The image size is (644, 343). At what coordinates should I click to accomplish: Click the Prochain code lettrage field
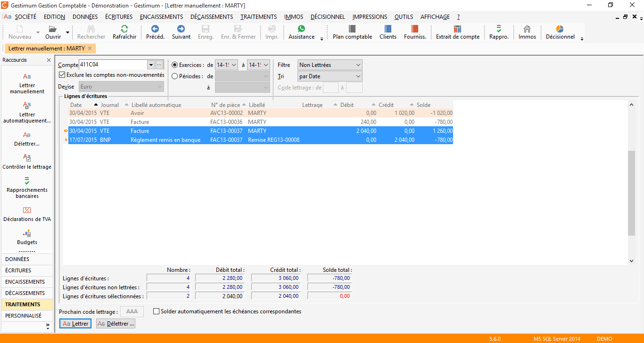(x=132, y=311)
